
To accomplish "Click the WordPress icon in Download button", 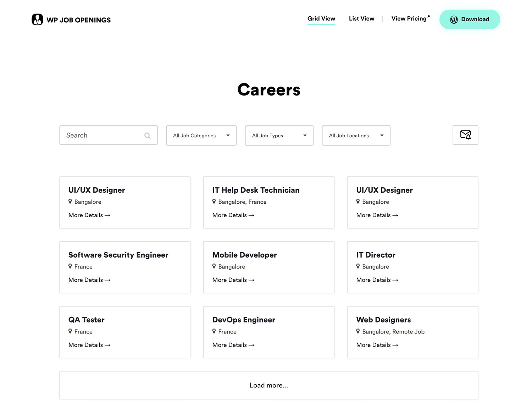I will (x=454, y=20).
